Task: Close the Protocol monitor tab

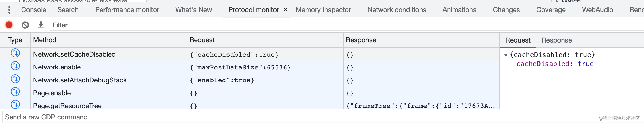Action: click(285, 10)
